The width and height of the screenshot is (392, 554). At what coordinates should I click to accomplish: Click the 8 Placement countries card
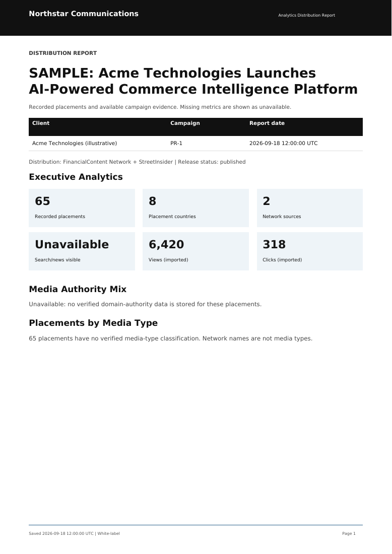tap(195, 207)
